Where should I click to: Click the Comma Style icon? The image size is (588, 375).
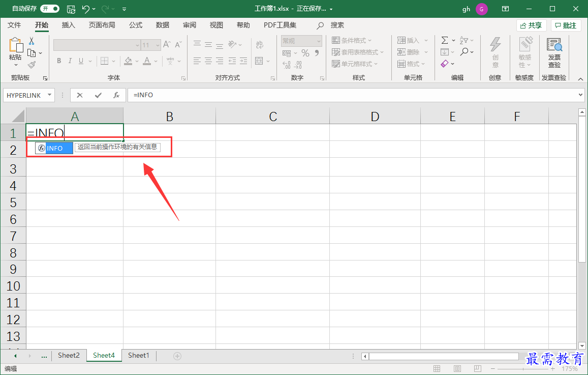click(317, 53)
